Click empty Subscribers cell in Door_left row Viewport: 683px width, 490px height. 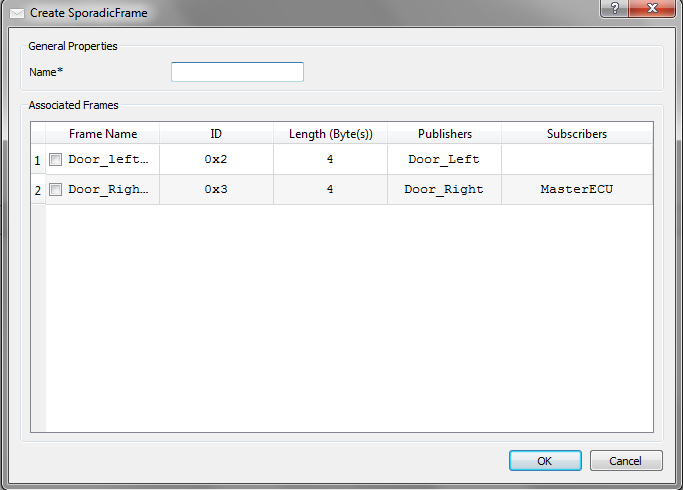pos(577,159)
